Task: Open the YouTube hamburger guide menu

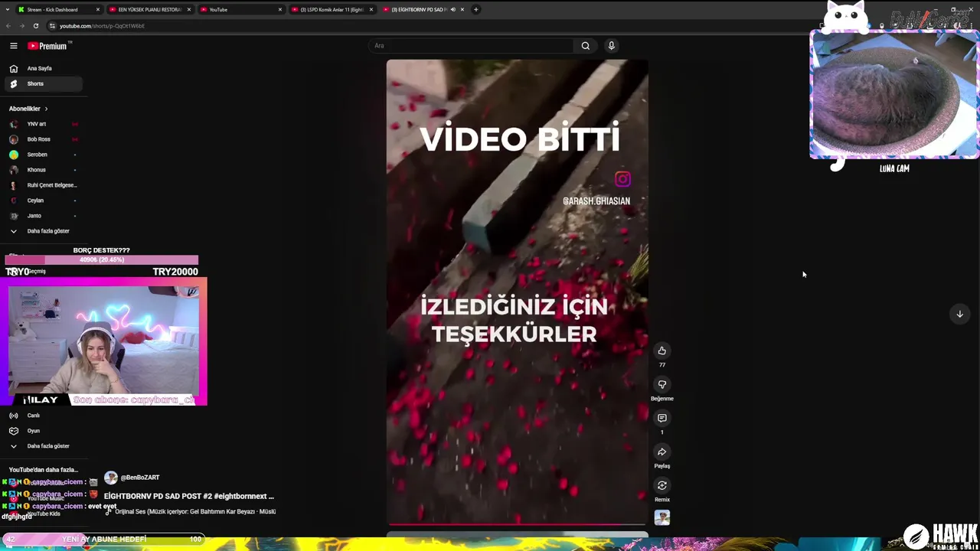Action: click(x=13, y=46)
